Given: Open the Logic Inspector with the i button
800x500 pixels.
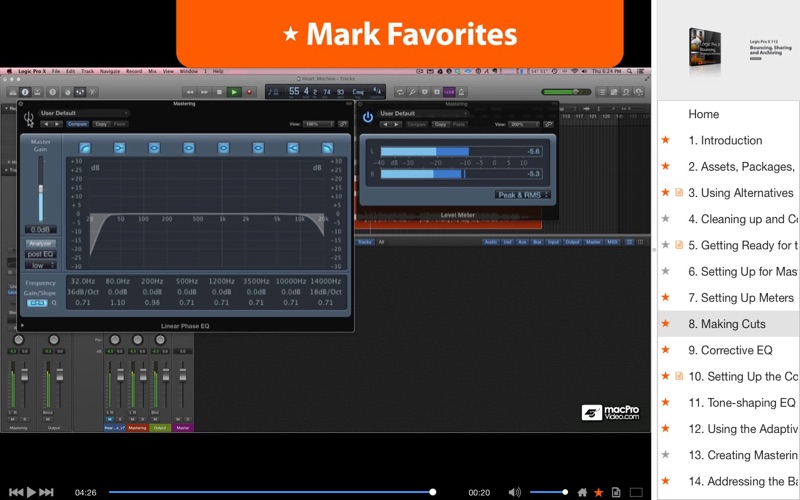Looking at the screenshot, I should [x=25, y=92].
